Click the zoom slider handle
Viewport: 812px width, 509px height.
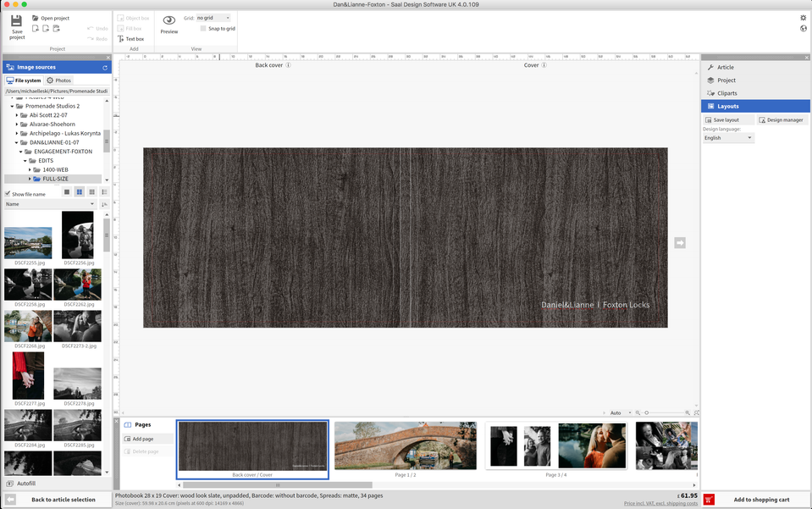pyautogui.click(x=646, y=412)
